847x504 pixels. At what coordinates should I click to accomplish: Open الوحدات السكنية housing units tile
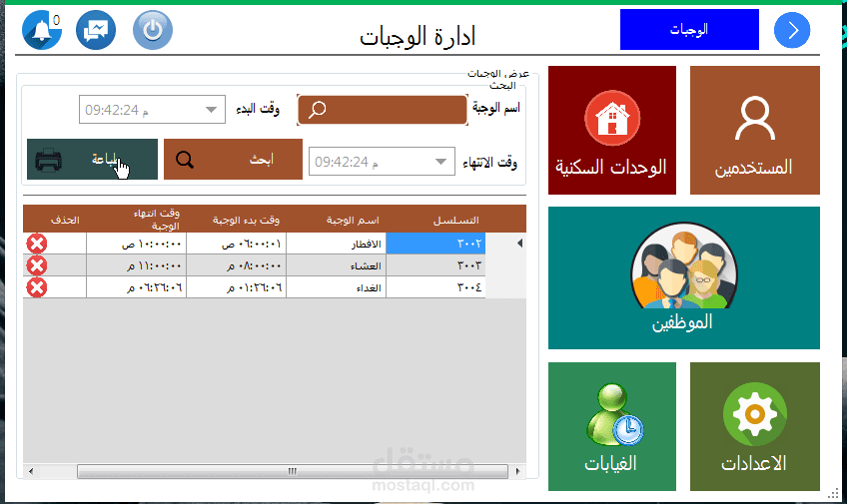[612, 130]
